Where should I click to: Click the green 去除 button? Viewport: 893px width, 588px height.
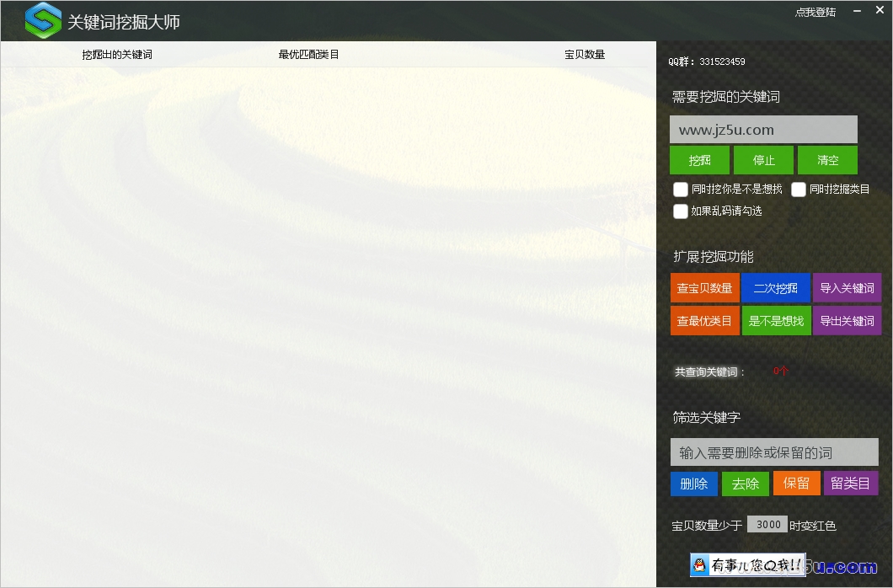[x=745, y=484]
